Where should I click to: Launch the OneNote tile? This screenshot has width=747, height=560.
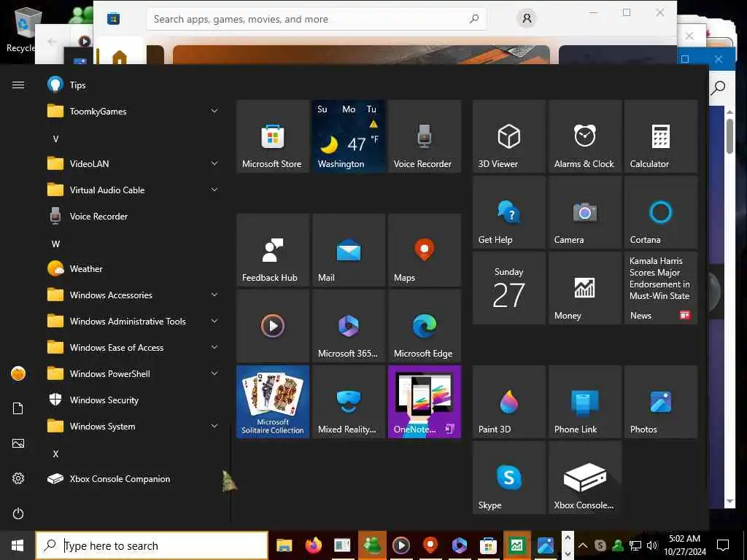tap(425, 402)
